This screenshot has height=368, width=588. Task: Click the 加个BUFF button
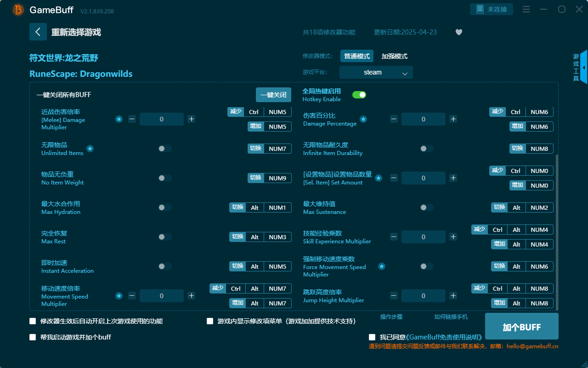click(x=521, y=326)
